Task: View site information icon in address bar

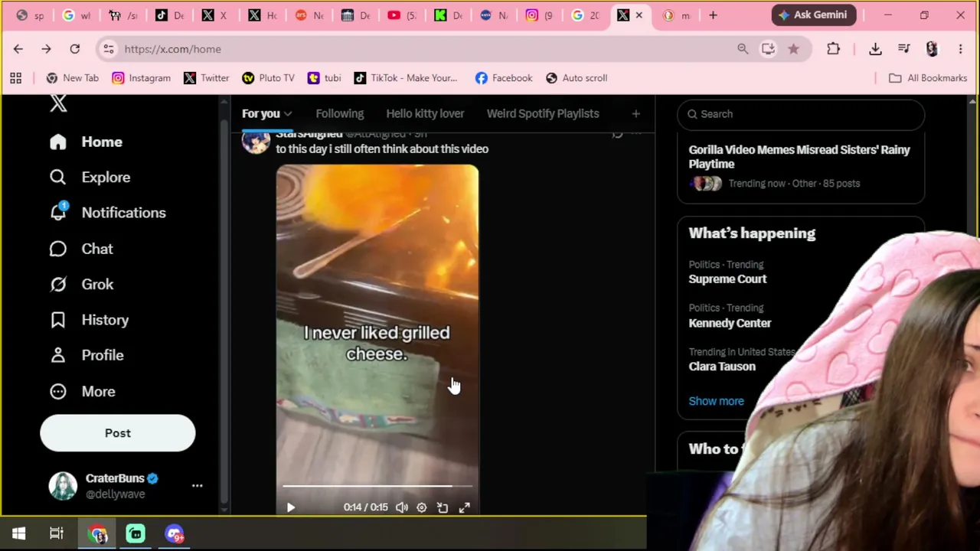Action: tap(109, 49)
